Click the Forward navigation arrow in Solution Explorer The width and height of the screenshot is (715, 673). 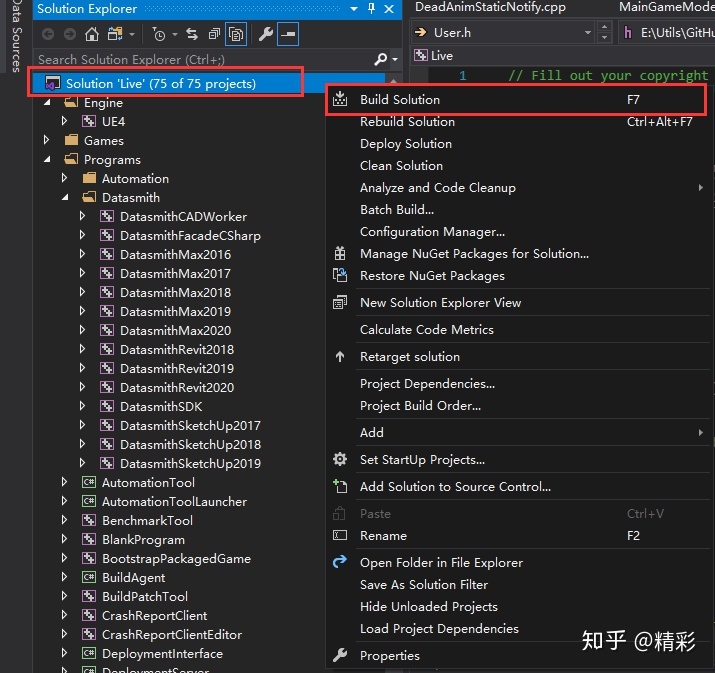(70, 34)
